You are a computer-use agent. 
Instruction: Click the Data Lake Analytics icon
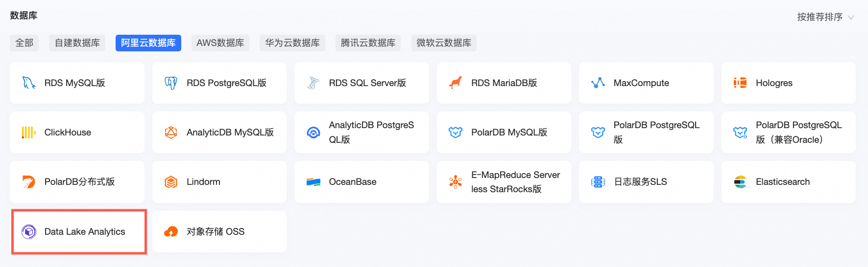coord(29,231)
